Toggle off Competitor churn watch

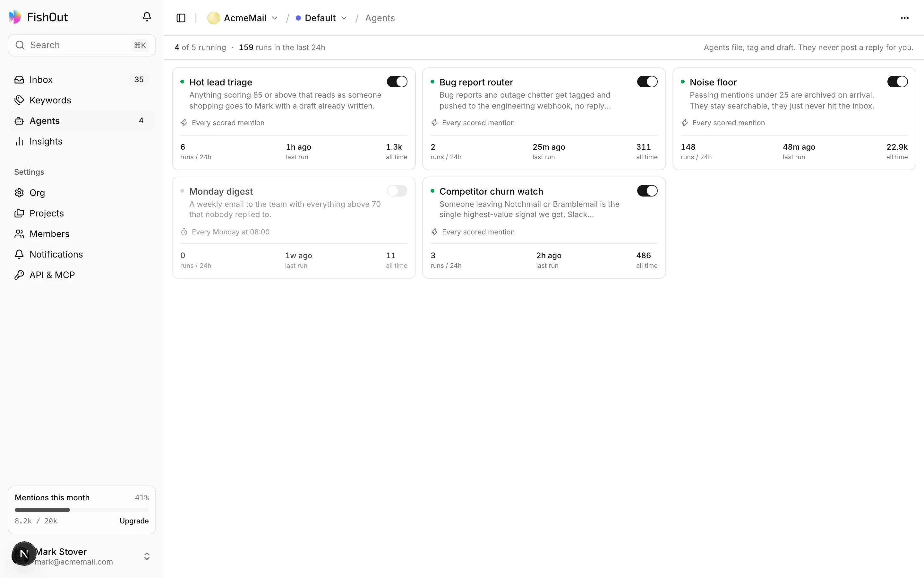point(647,191)
